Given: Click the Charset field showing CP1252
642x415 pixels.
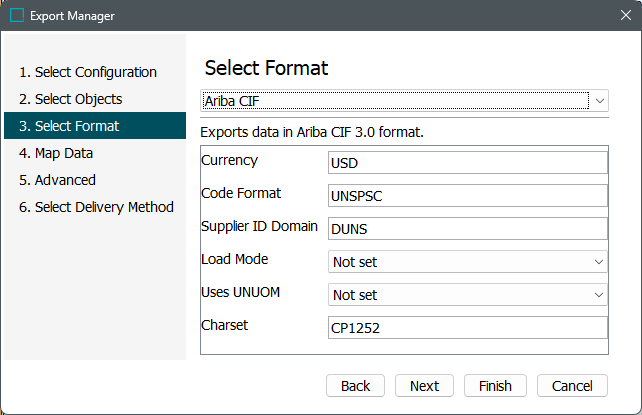Looking at the screenshot, I should coord(467,328).
